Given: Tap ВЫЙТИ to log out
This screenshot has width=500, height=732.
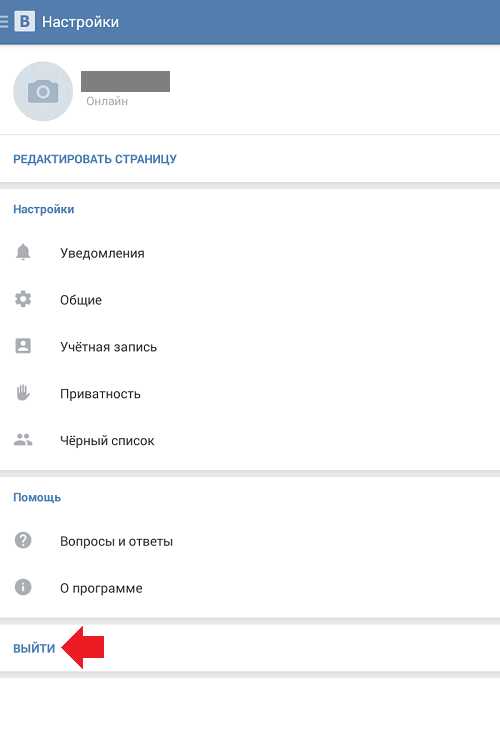Looking at the screenshot, I should [34, 648].
